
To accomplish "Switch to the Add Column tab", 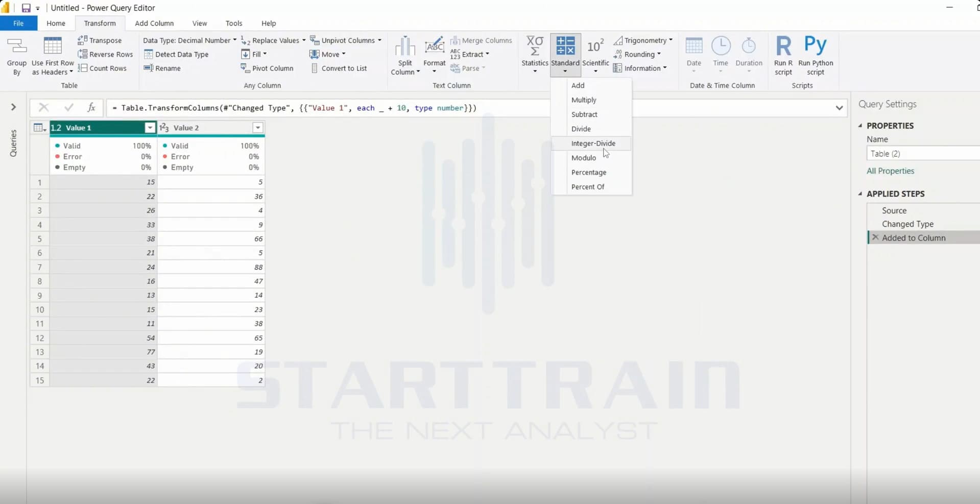I will (154, 23).
